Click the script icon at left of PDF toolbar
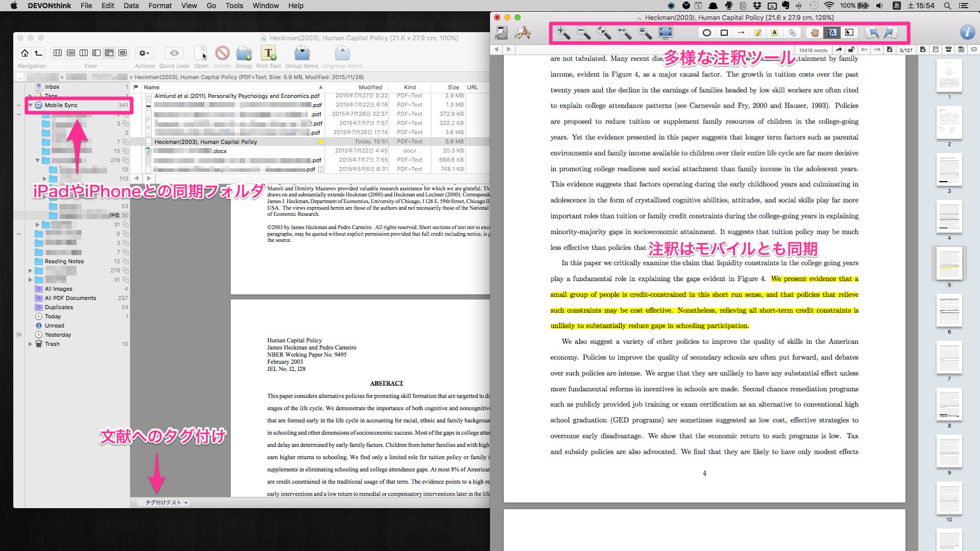 point(501,33)
